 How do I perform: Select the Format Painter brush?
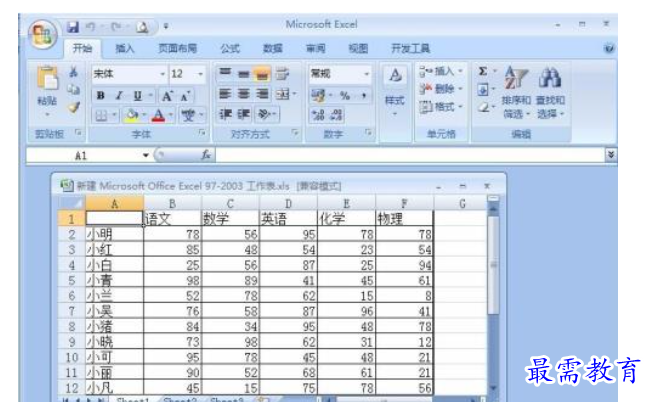(74, 107)
